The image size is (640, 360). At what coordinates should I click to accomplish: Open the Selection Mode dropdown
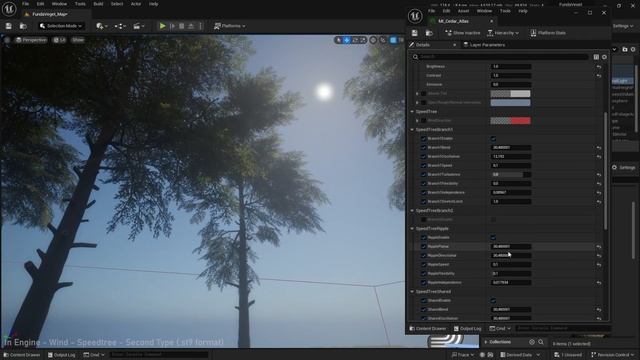click(61, 26)
